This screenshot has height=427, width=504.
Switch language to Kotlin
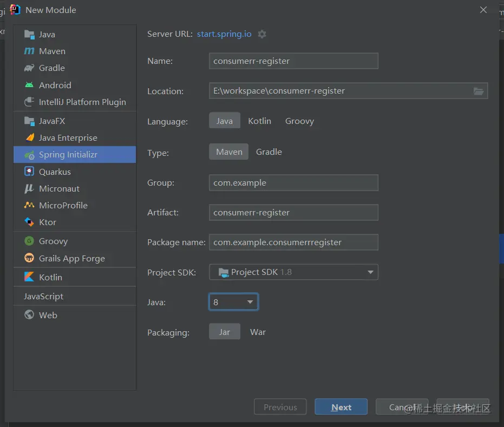point(259,121)
